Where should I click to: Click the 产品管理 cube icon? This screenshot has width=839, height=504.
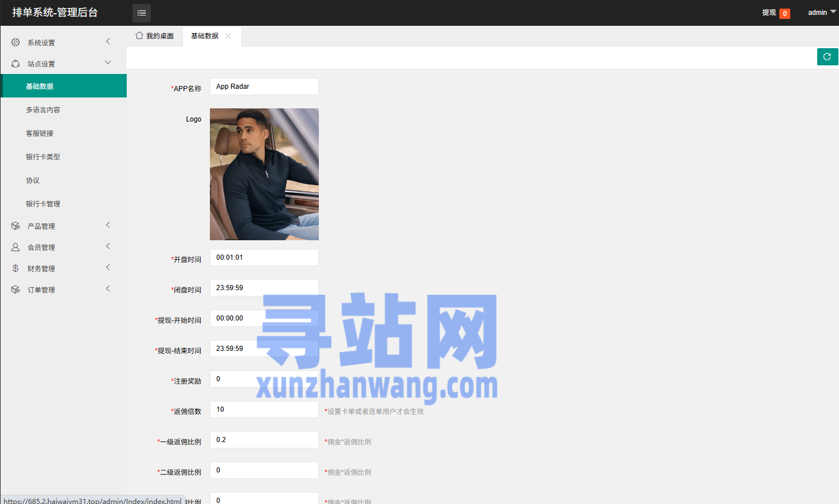[x=15, y=226]
